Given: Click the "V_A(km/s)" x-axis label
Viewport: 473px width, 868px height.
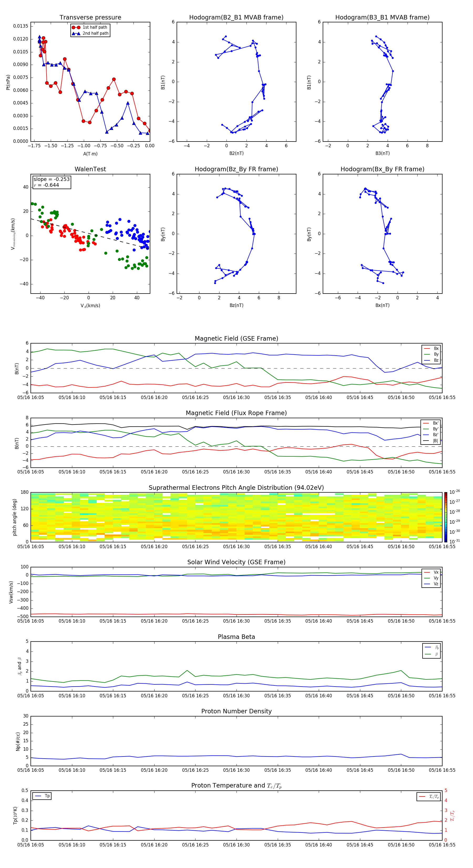Looking at the screenshot, I should (90, 306).
